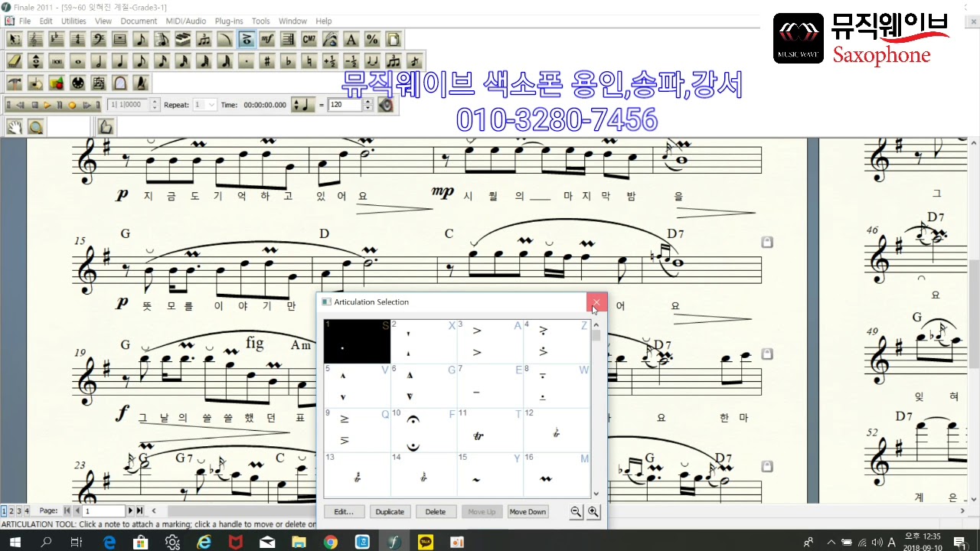The image size is (980, 551).
Task: Select the Hand Grabber tool
Action: [14, 126]
